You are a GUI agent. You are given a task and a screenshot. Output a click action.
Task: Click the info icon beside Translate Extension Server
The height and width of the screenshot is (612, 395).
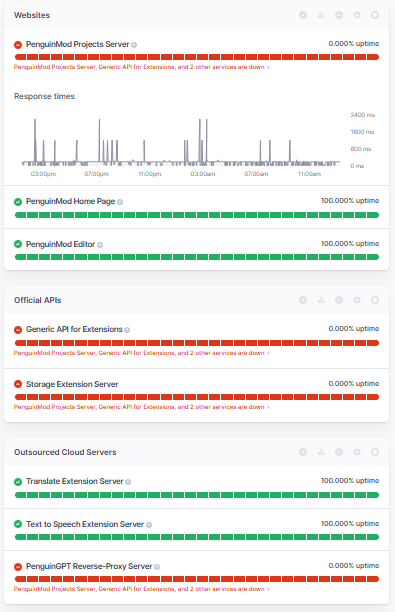click(x=128, y=482)
